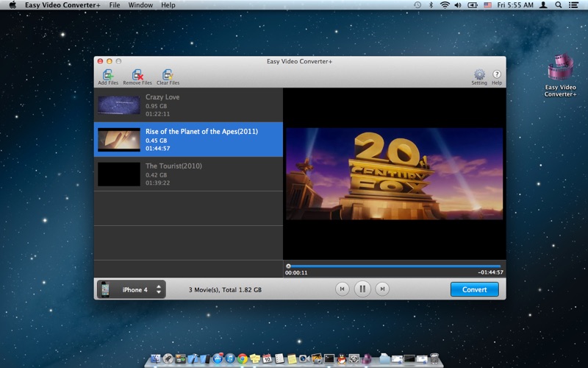Pause the video playback
This screenshot has height=368, width=588.
click(x=362, y=289)
